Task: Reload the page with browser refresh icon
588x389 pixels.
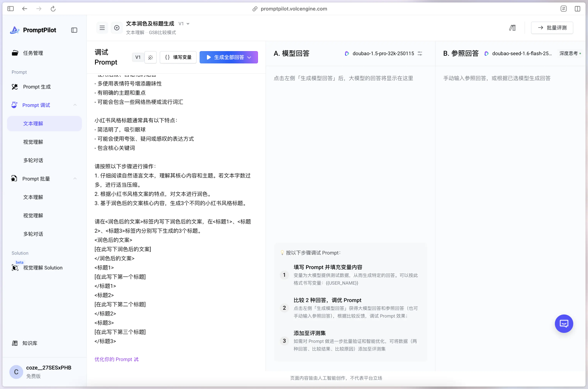Action: pos(53,9)
